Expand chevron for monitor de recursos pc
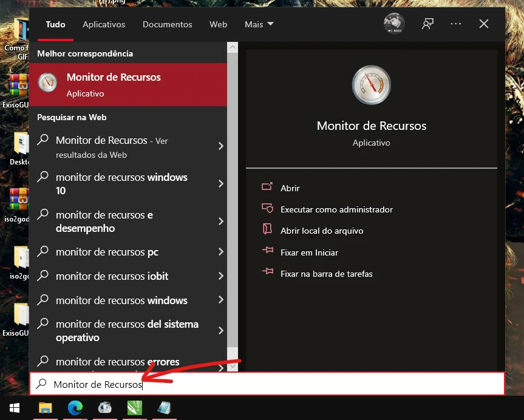The image size is (524, 420). [x=220, y=252]
